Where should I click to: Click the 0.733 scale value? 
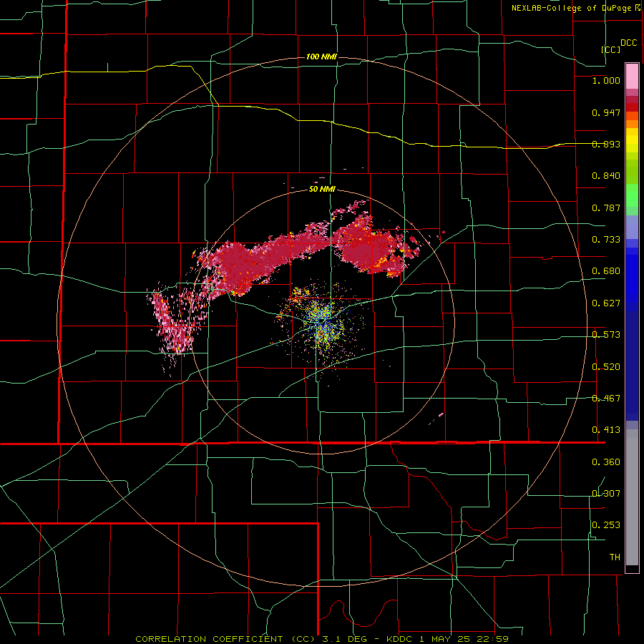pyautogui.click(x=606, y=240)
